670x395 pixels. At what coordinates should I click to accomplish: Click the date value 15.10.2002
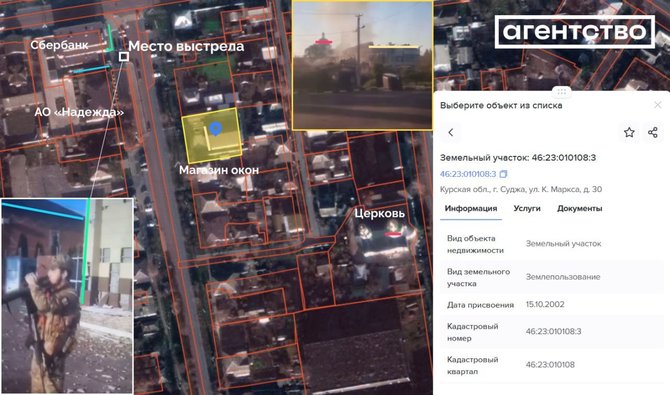point(545,304)
